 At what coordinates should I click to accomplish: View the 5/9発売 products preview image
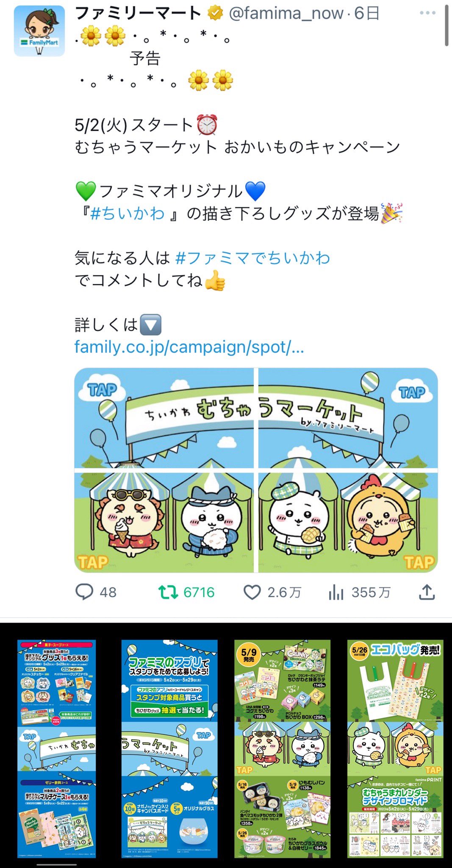283,749
